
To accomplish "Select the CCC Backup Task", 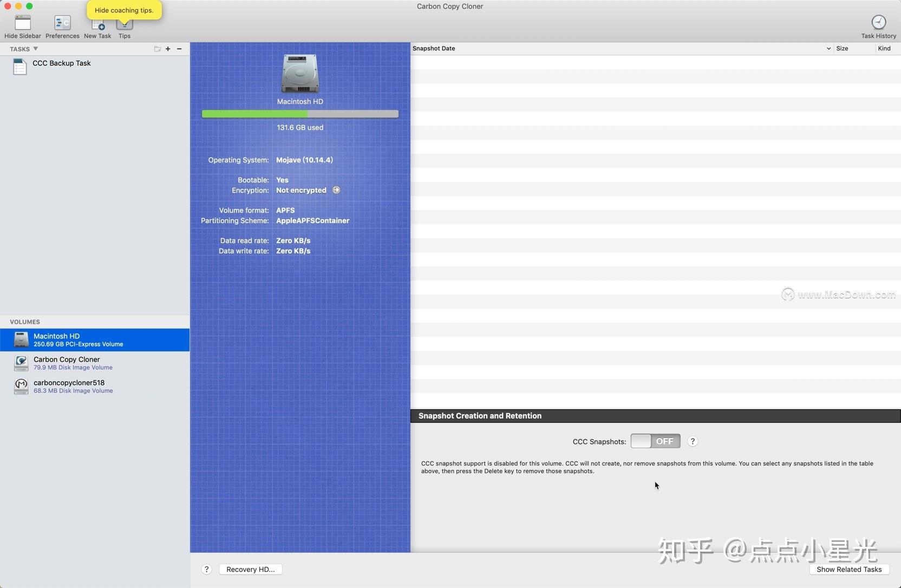I will click(x=61, y=63).
